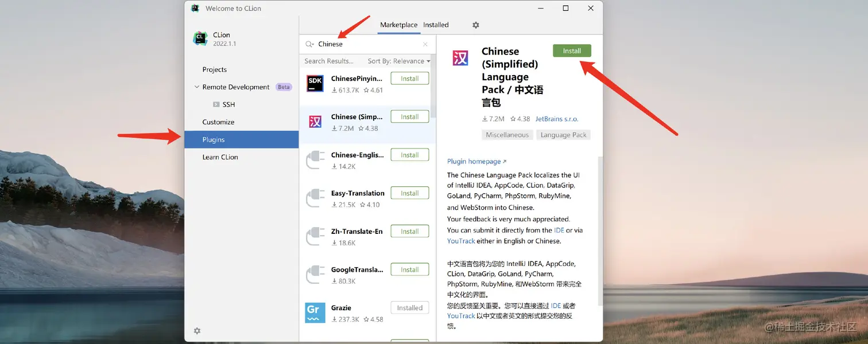The width and height of the screenshot is (868, 344).
Task: Click the SSH terminal icon
Action: (216, 104)
